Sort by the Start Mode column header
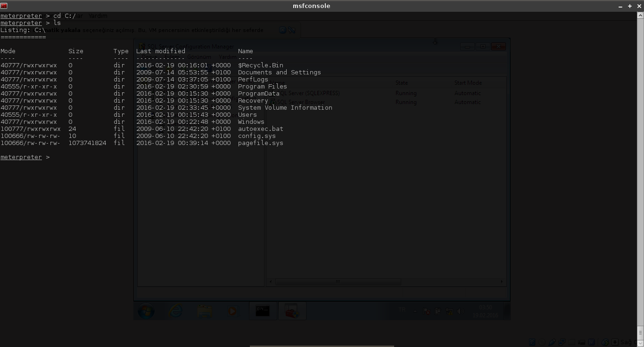The height and width of the screenshot is (347, 644). point(468,83)
